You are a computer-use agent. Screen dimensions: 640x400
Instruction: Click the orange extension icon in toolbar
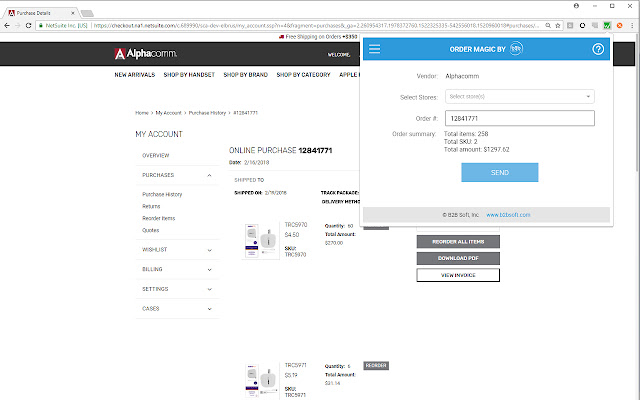pyautogui.click(x=619, y=25)
